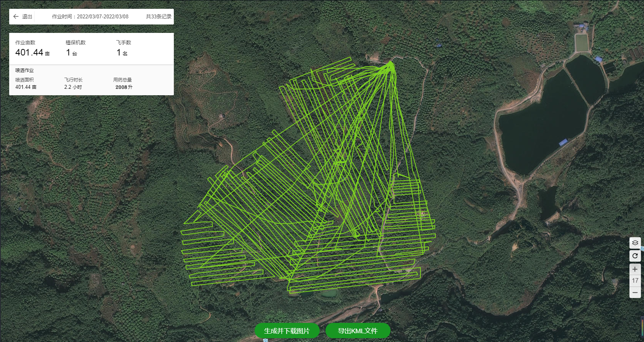Click the 喷洒作业 section heading
Viewport: 644px width, 342px height.
25,70
